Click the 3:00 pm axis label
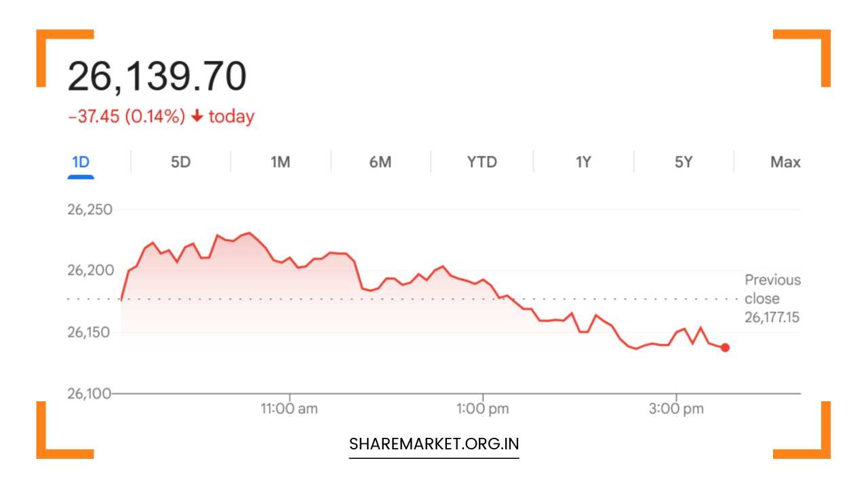868x488 pixels. 676,409
